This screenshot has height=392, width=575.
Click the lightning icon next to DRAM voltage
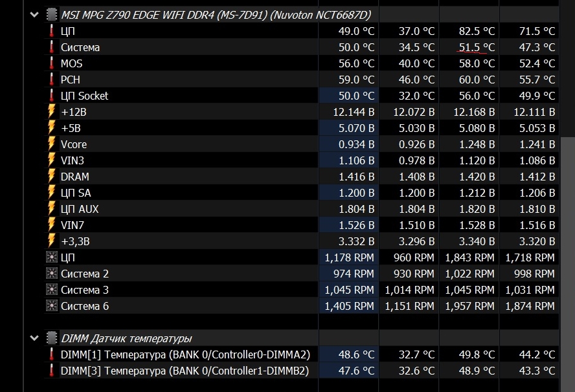tap(52, 176)
